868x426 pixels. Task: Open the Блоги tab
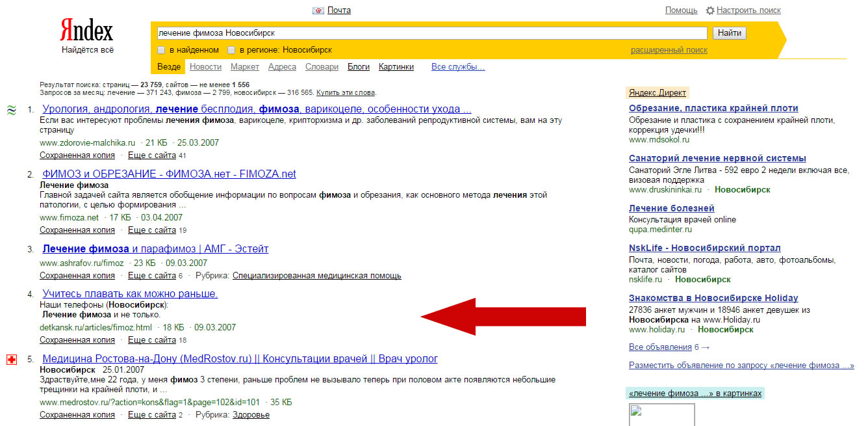(359, 67)
